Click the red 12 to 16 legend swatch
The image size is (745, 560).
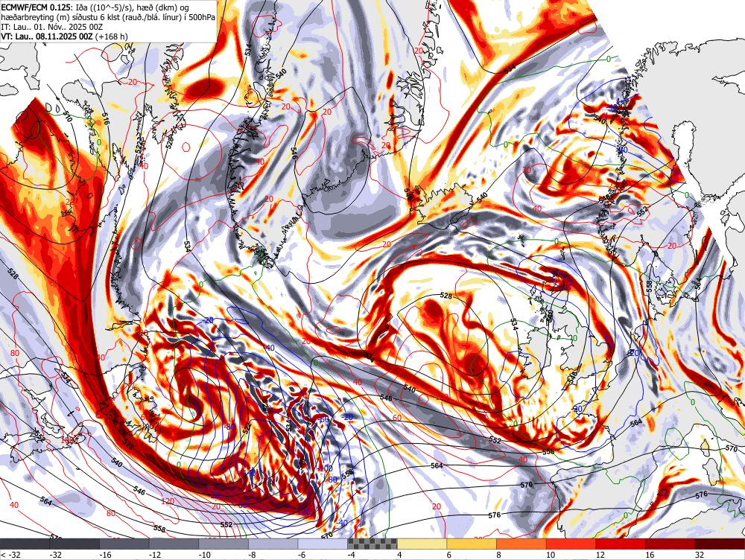(x=621, y=544)
